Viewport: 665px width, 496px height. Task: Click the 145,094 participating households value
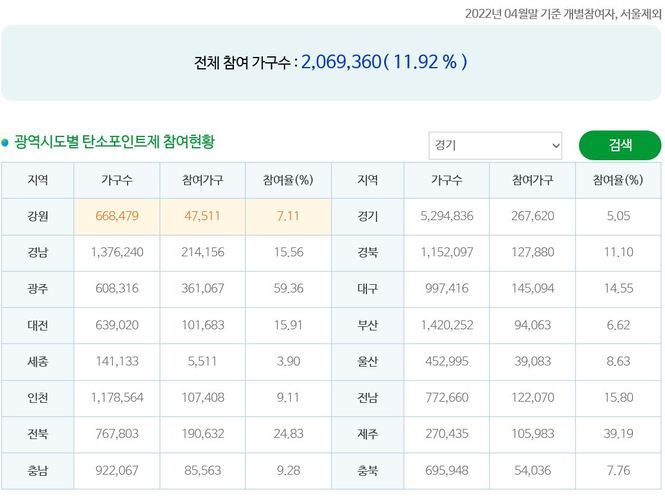pos(533,289)
